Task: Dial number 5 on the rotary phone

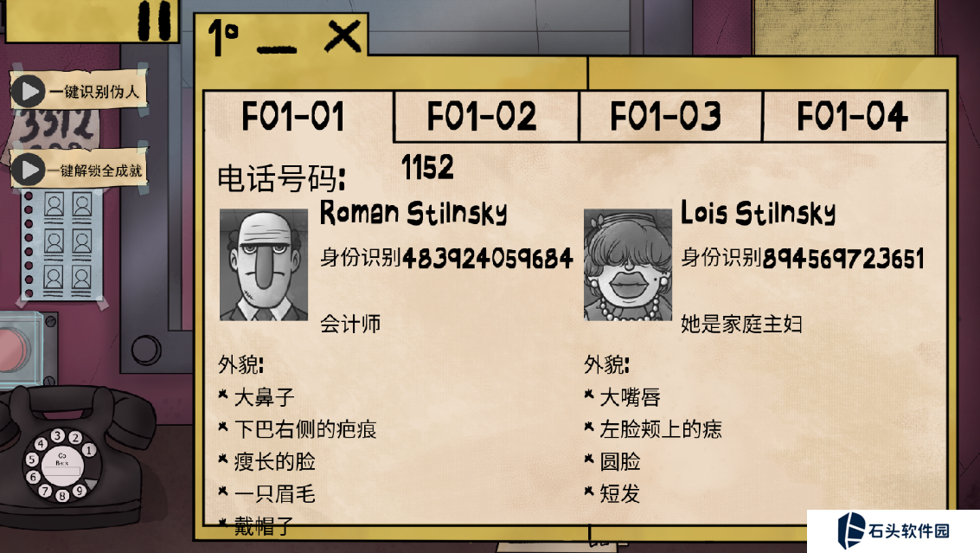Action: [x=32, y=460]
